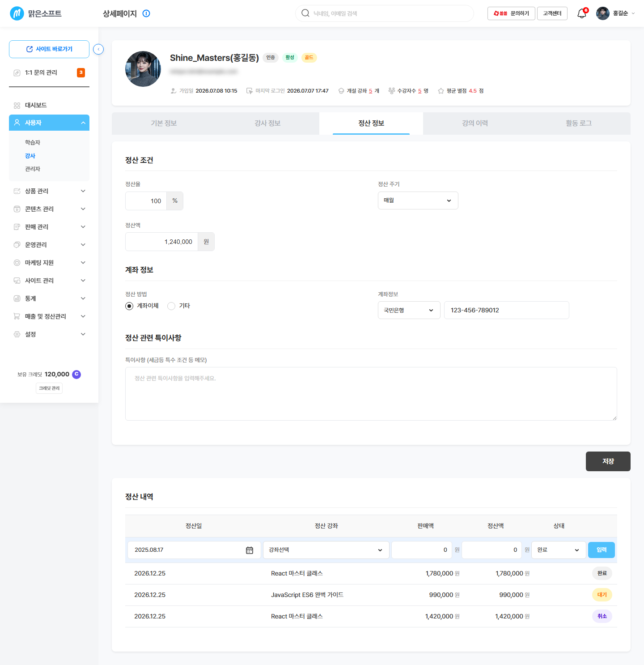
Task: Switch to the 강의 이력 tab
Action: (475, 124)
